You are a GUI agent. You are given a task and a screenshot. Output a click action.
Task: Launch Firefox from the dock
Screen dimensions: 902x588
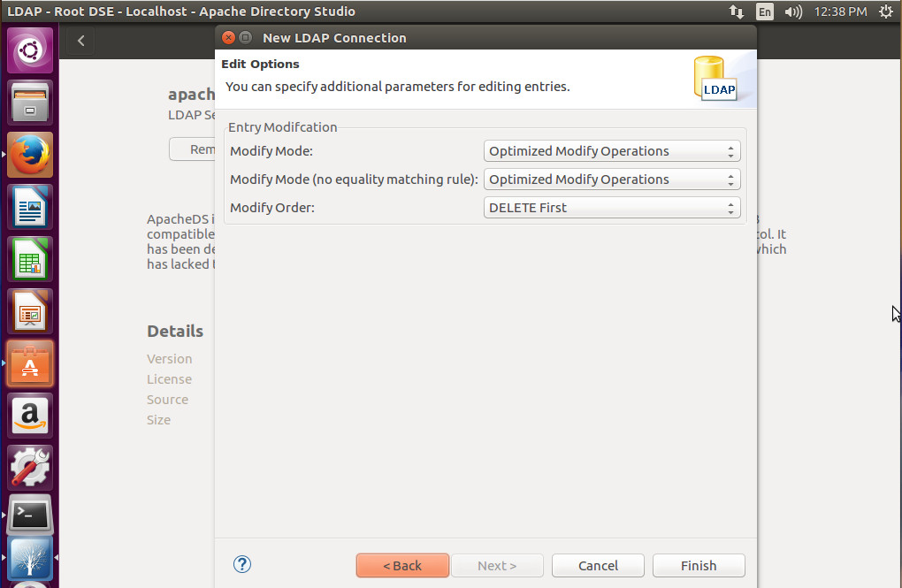point(29,154)
